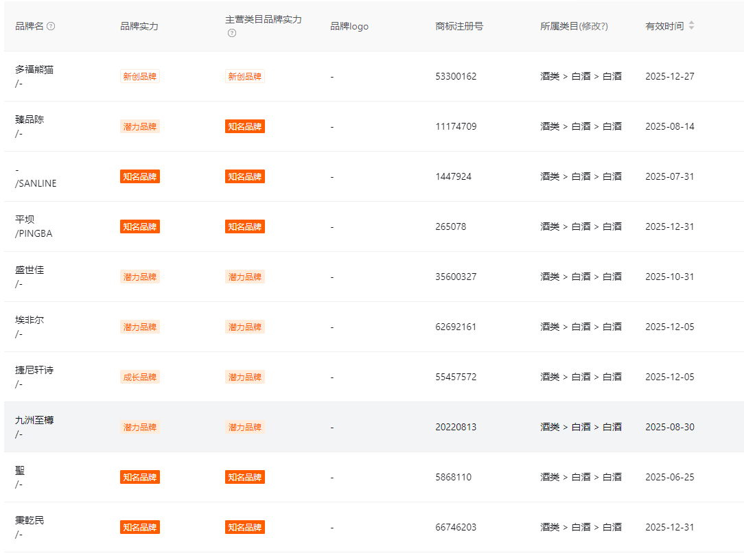Select the SANLINE brand entry
This screenshot has height=560, width=744.
click(x=36, y=183)
